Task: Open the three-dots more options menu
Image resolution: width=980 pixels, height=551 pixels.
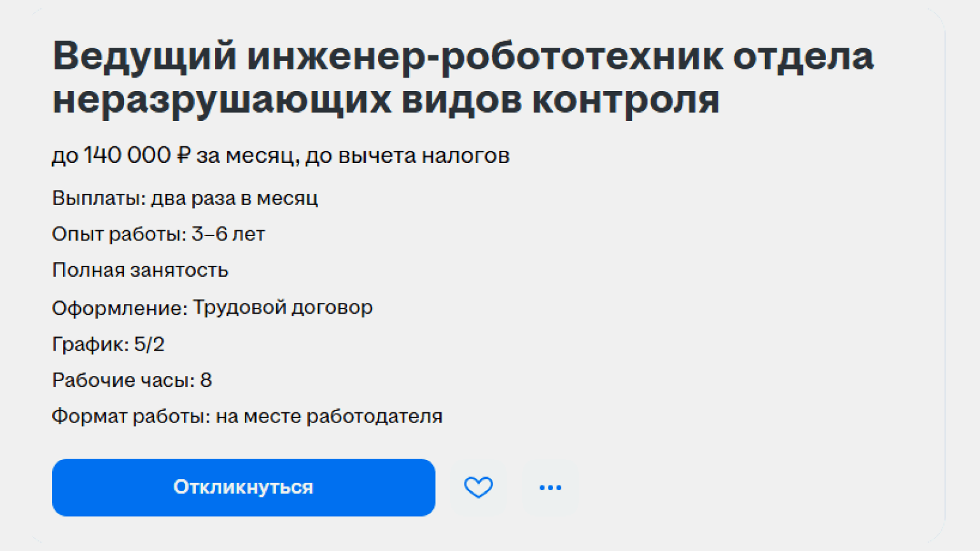Action: click(x=550, y=487)
